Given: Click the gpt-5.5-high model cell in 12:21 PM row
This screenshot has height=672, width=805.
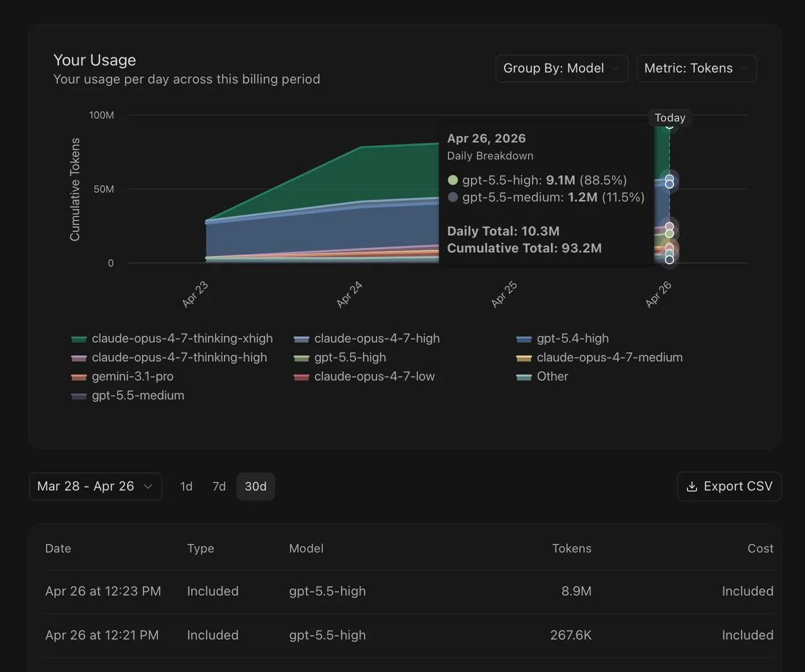Looking at the screenshot, I should click(x=328, y=636).
